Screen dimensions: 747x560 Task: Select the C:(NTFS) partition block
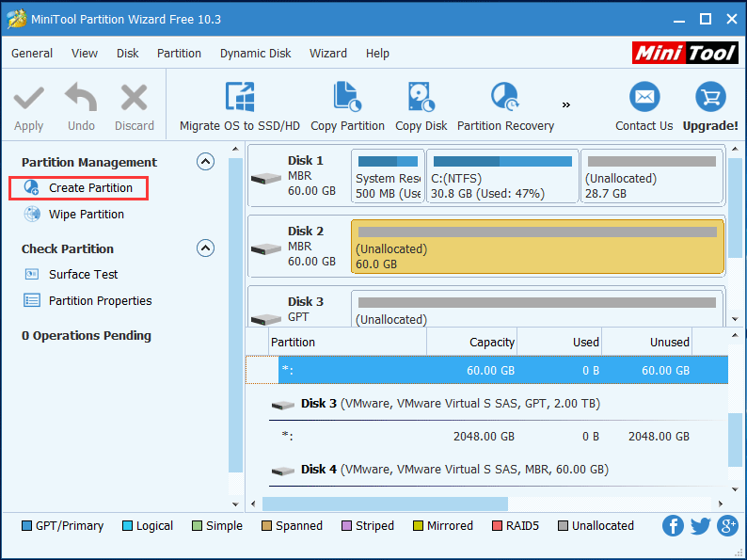pyautogui.click(x=502, y=176)
